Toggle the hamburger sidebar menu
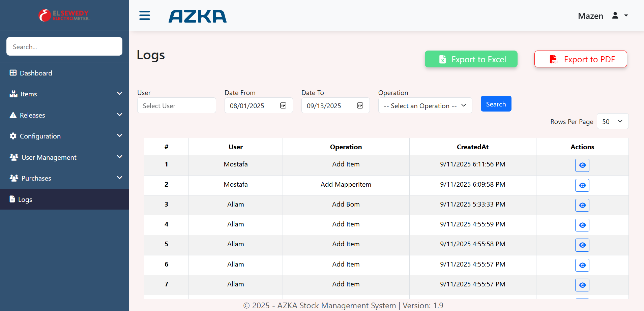This screenshot has height=311, width=644. pos(145,15)
